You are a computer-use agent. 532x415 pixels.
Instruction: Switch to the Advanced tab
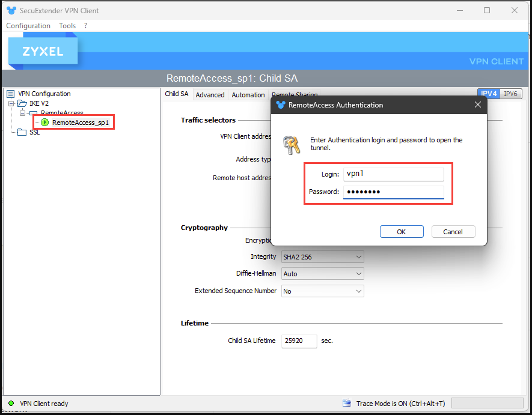coord(210,95)
